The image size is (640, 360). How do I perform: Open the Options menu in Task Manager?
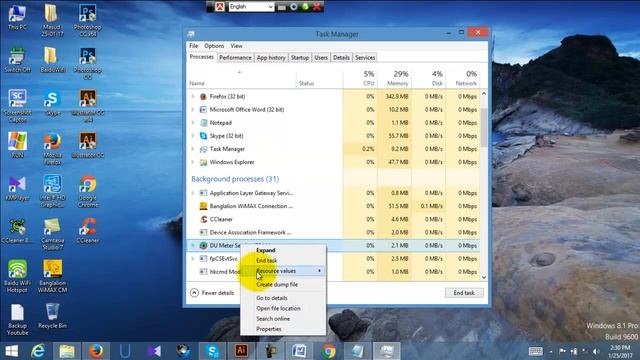[214, 46]
